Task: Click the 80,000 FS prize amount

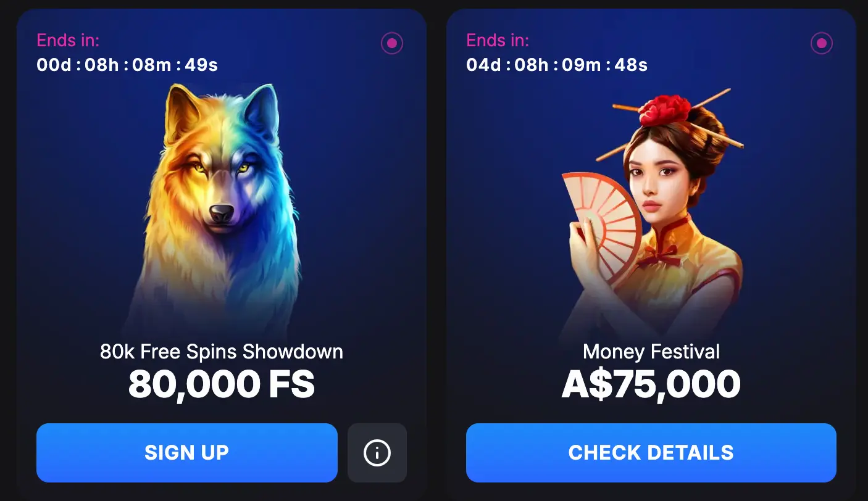Action: tap(222, 384)
